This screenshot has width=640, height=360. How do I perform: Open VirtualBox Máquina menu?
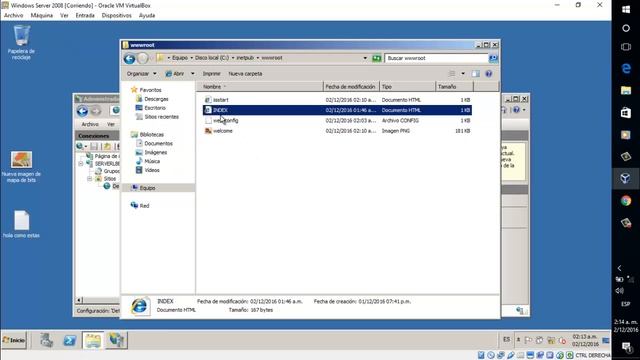coord(42,16)
